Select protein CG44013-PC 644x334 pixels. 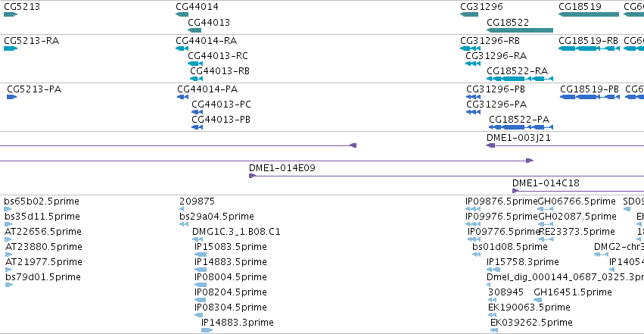point(221,105)
